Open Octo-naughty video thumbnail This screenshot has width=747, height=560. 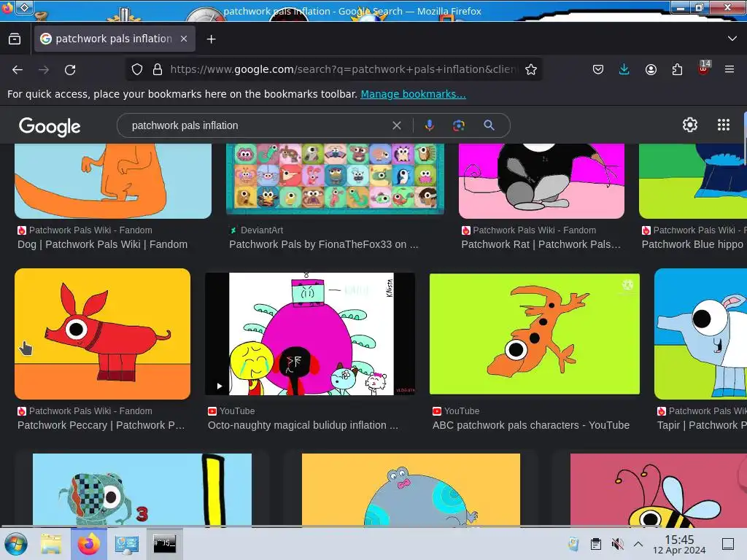[309, 334]
